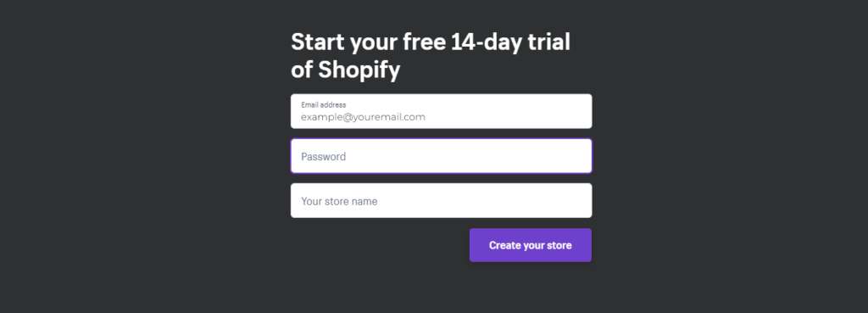Click the Create your store button label

tap(531, 245)
